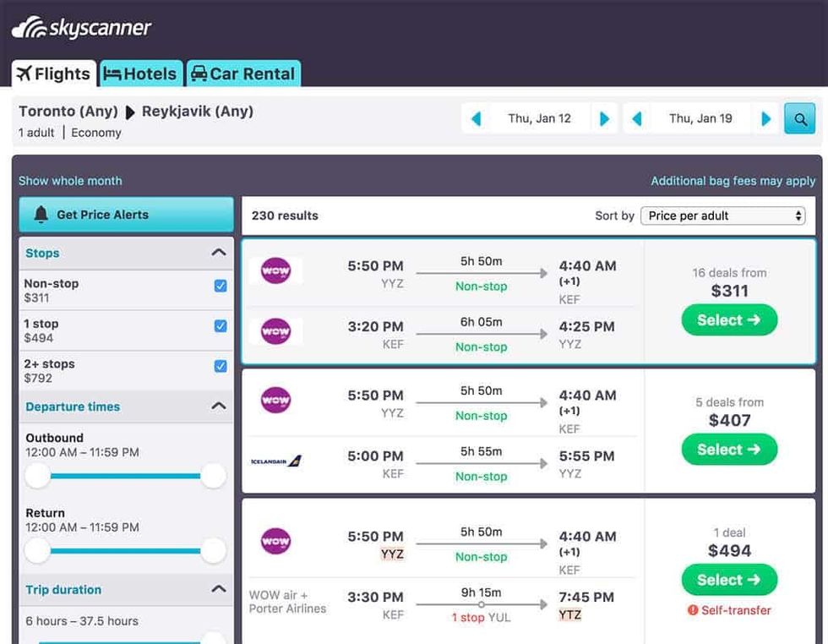Uncheck the Non-stop checkbox
The image size is (828, 644).
(221, 286)
